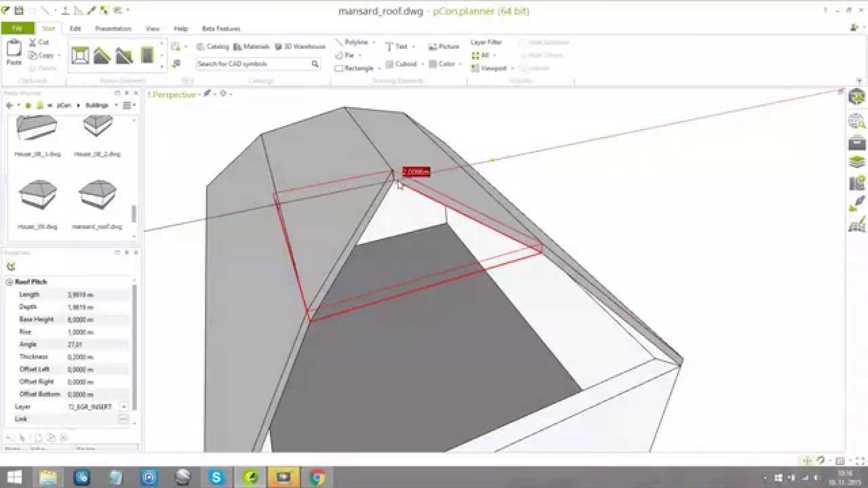The height and width of the screenshot is (488, 868).
Task: Select the roof pitch element in gallery
Action: click(x=102, y=56)
